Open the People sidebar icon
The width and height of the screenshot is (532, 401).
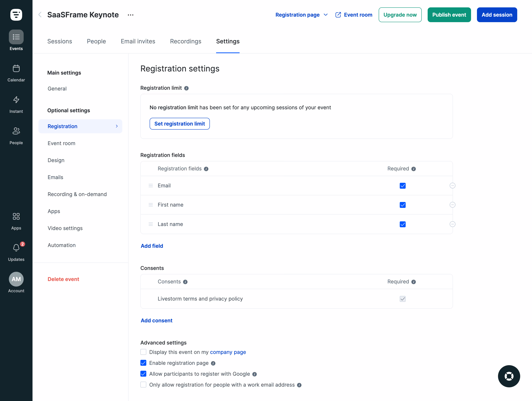click(16, 131)
